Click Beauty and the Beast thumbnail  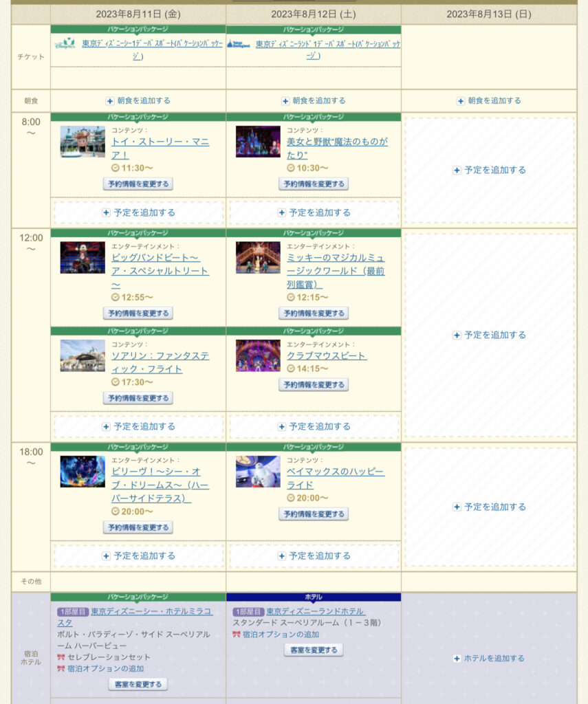click(x=258, y=142)
